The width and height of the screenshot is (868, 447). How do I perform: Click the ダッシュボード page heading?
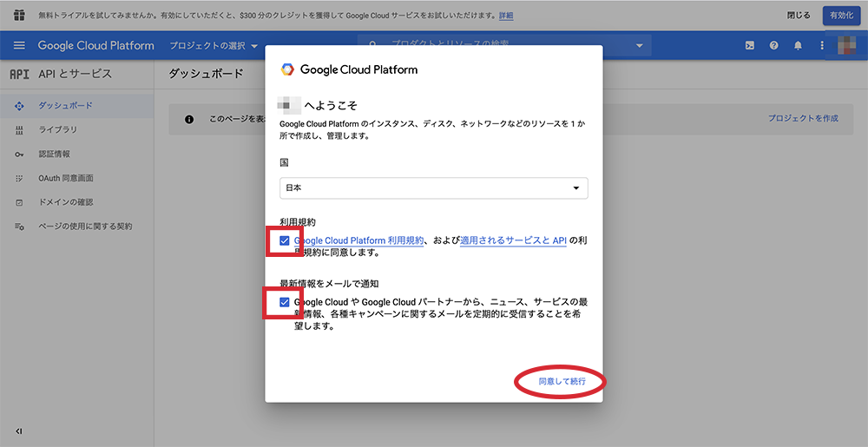click(206, 74)
